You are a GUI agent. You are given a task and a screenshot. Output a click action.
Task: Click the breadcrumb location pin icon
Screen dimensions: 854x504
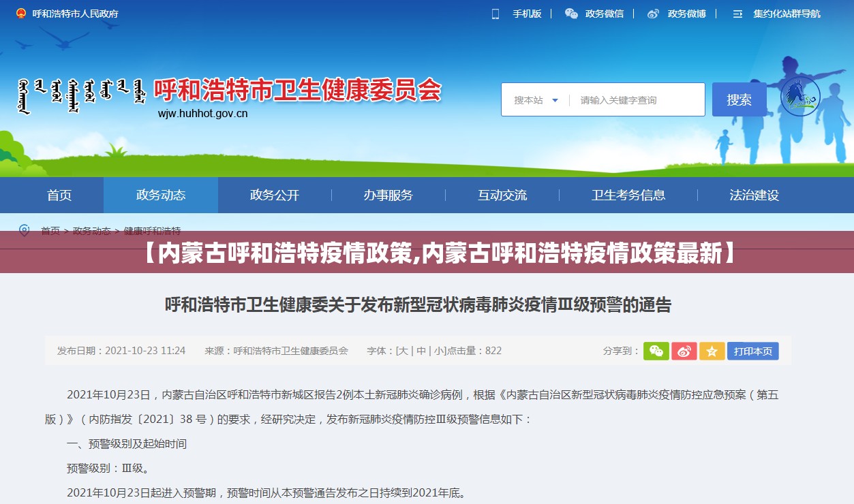[x=24, y=230]
